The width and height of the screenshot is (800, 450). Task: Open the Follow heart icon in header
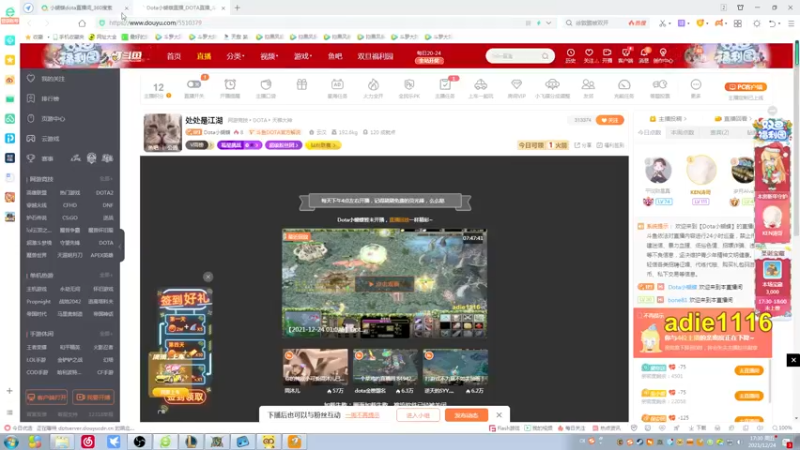click(x=589, y=53)
